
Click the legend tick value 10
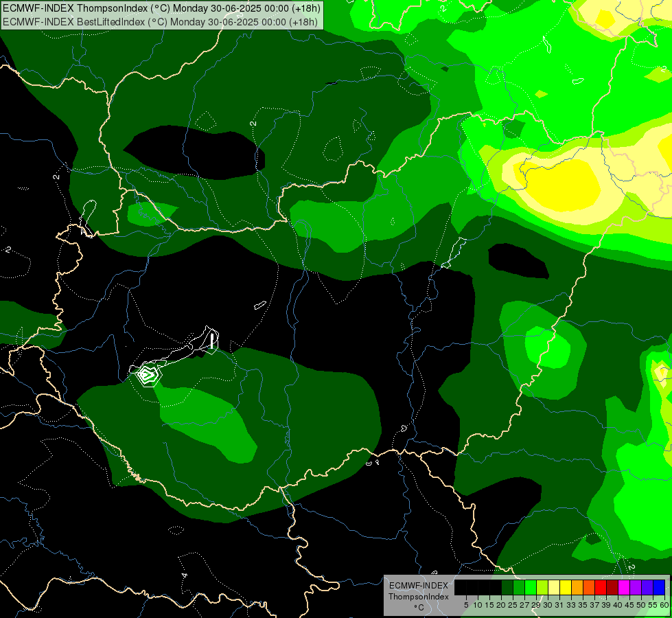coord(478,605)
